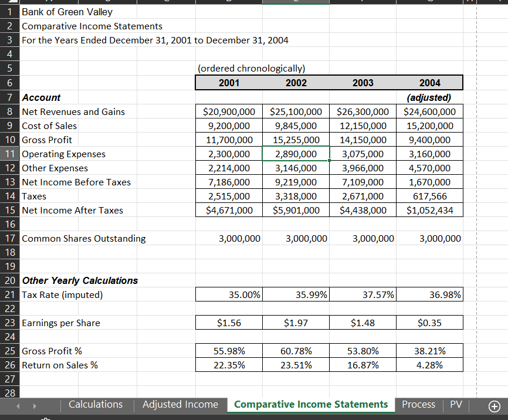Screen dimensions: 508x420
Task: Click the 9,845,000 cost of sales cell
Action: click(296, 126)
